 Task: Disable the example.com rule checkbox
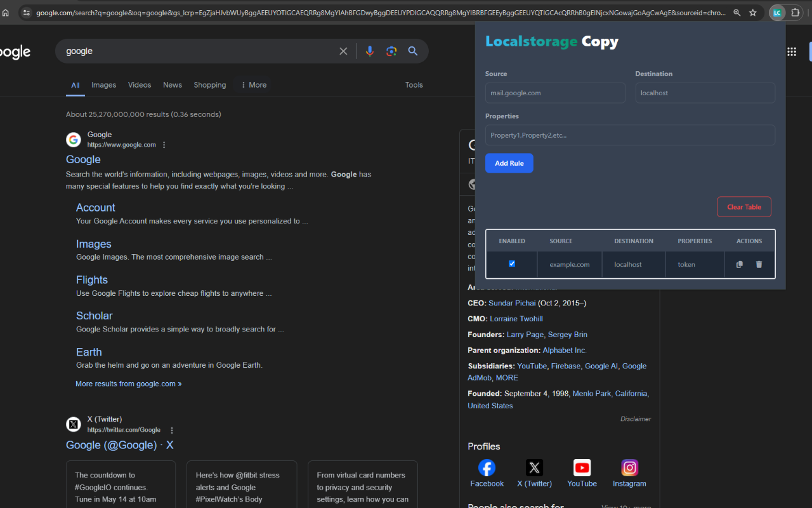pyautogui.click(x=512, y=264)
